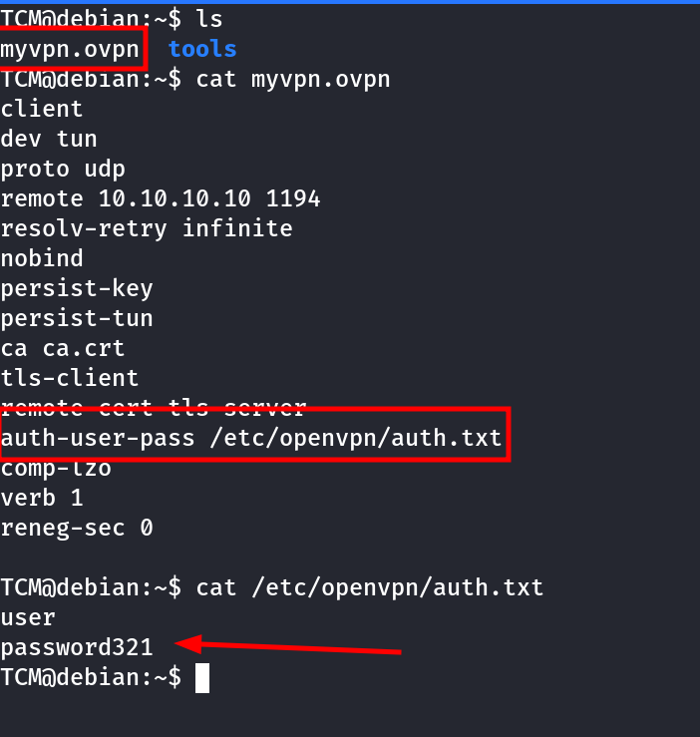Click the 'proto udp' config line
This screenshot has width=700, height=737.
(x=63, y=169)
